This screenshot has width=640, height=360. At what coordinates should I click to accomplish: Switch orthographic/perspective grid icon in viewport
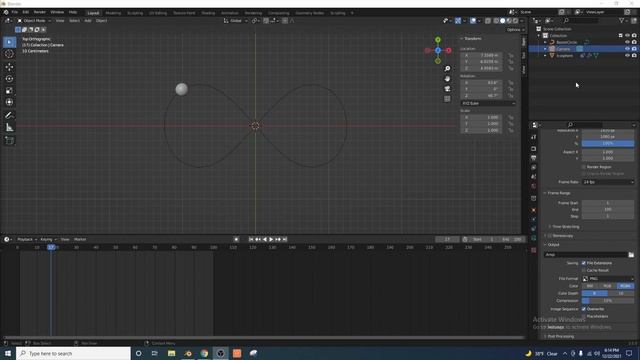click(x=447, y=99)
